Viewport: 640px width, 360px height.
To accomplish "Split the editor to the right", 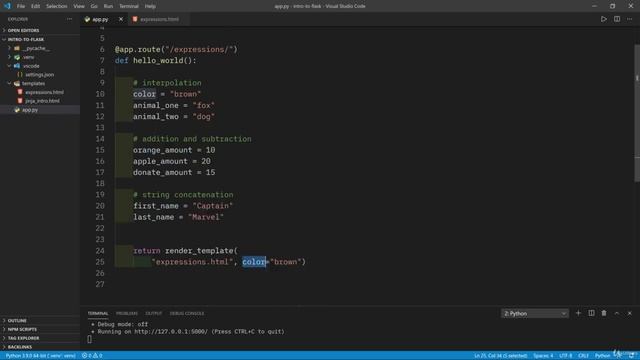I will click(617, 19).
